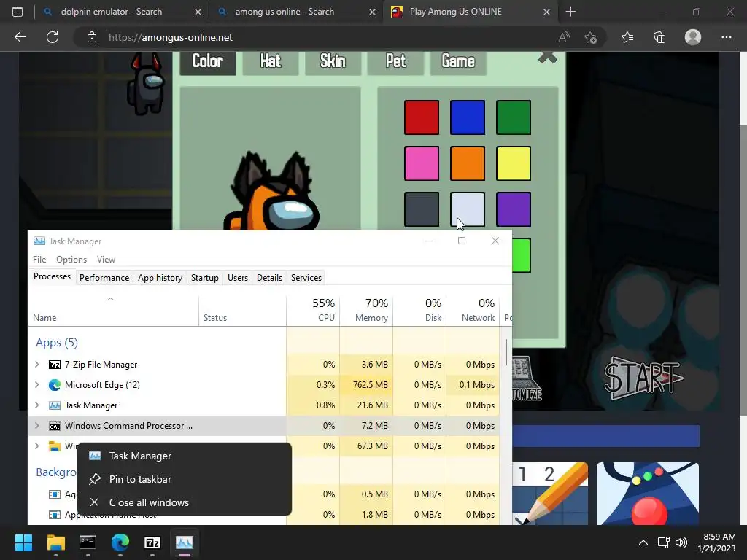Pick the pink color swatch
747x560 pixels.
coord(422,163)
